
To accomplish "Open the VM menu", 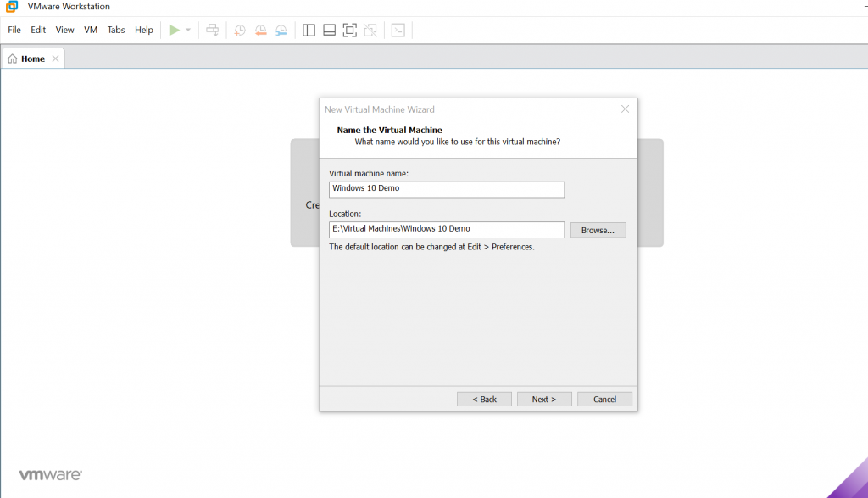I will (90, 30).
